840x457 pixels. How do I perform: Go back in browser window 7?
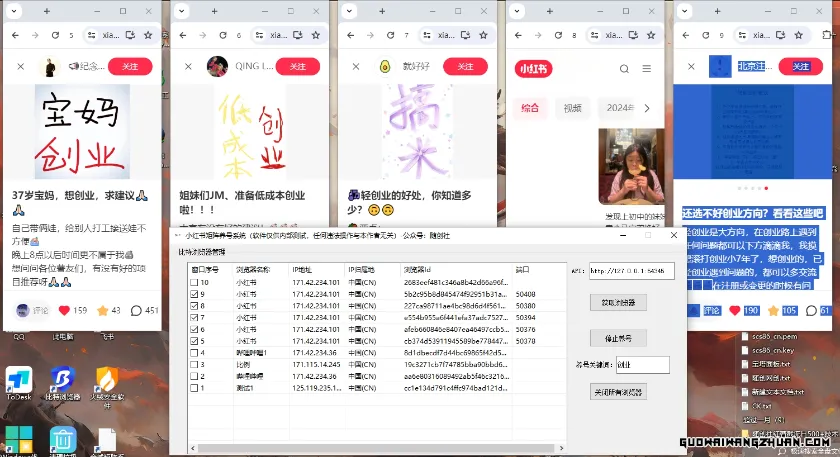click(351, 35)
